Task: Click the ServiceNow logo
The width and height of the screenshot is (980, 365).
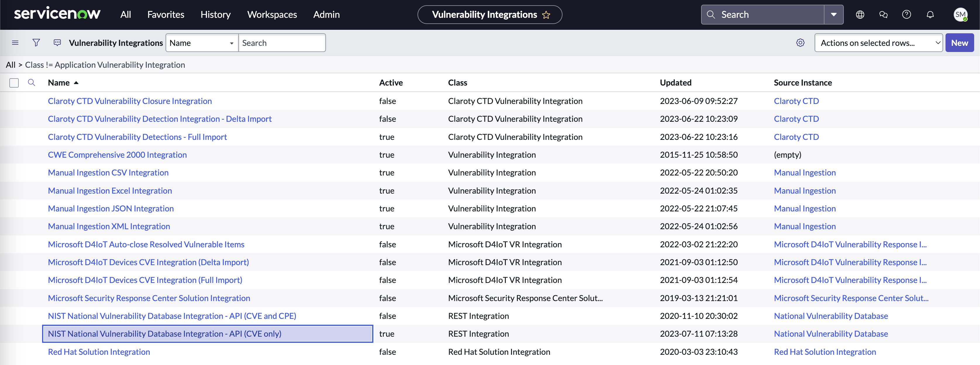Action: 57,14
